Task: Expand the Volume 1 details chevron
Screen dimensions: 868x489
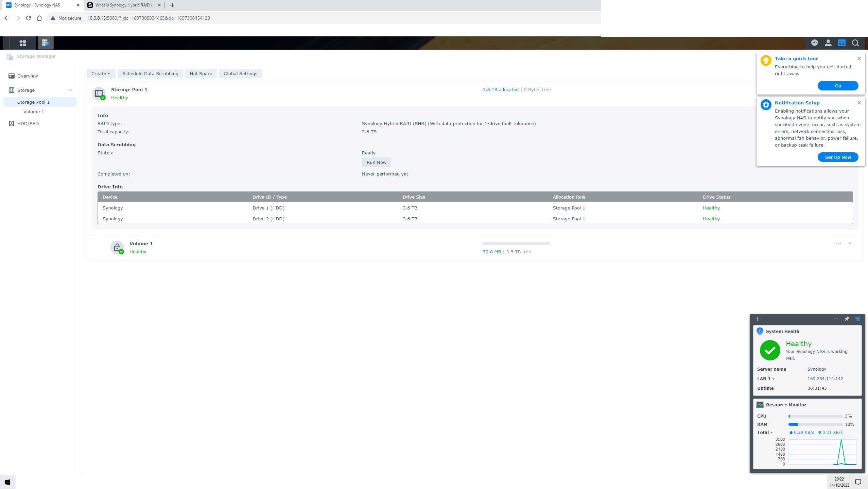Action: [x=850, y=243]
